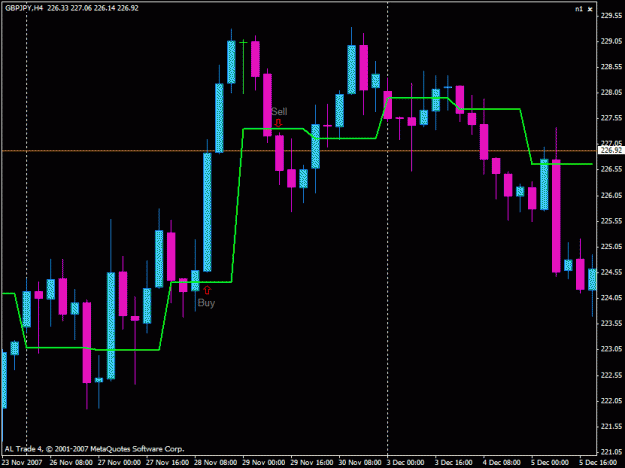Click the n1 expert advisor label

point(579,9)
